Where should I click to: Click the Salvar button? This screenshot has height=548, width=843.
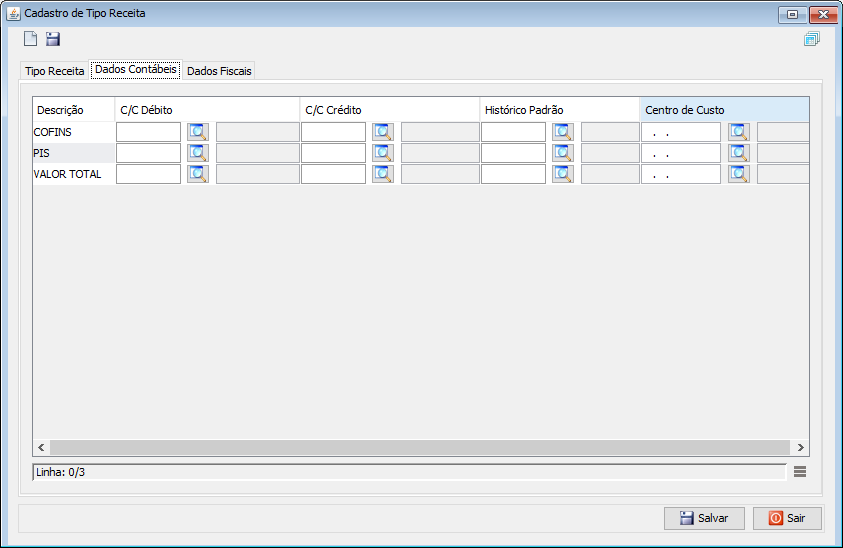pos(704,518)
